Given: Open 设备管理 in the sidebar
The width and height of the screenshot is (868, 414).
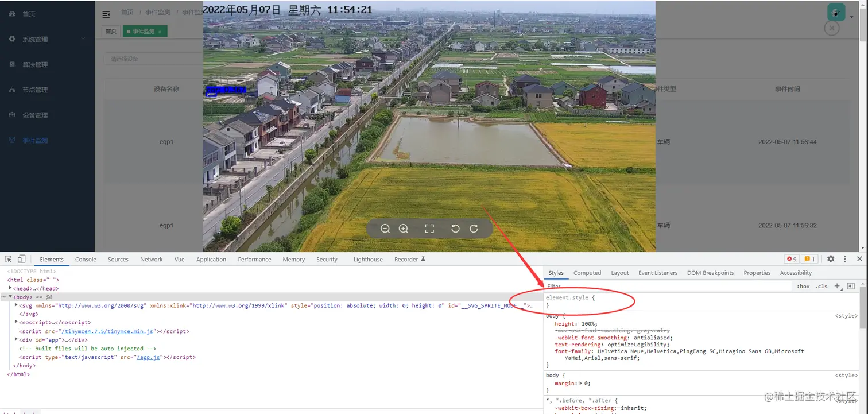Looking at the screenshot, I should tap(35, 115).
